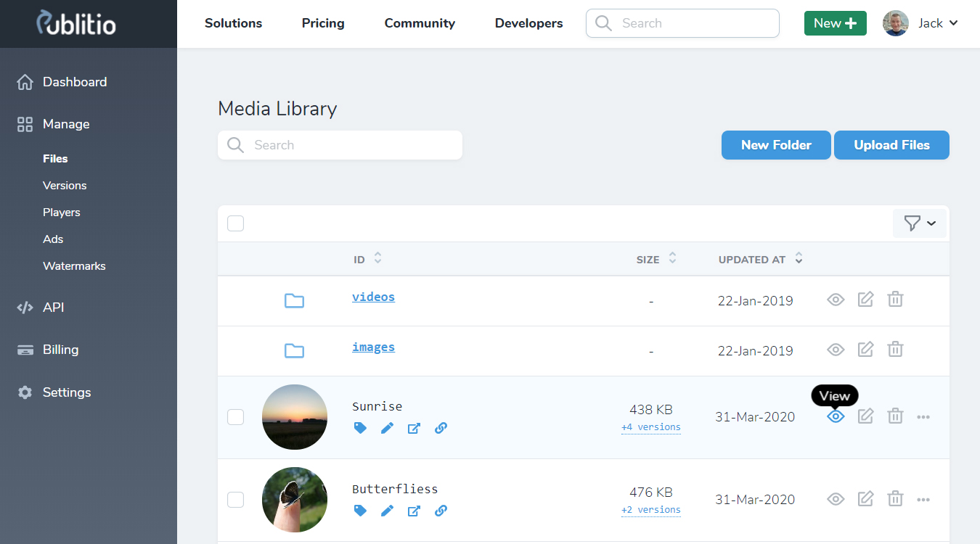
Task: Copy link icon under Butterfliess
Action: (441, 511)
